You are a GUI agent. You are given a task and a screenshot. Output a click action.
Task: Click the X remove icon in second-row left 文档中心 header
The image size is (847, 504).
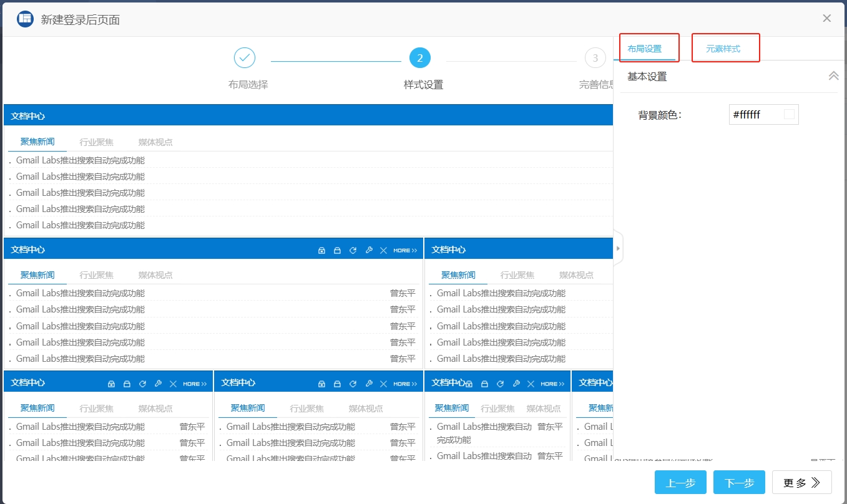click(384, 250)
